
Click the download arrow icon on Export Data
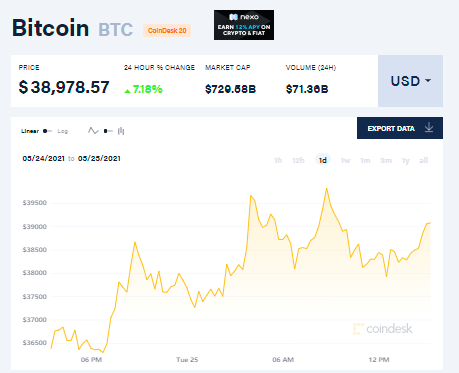coord(429,128)
